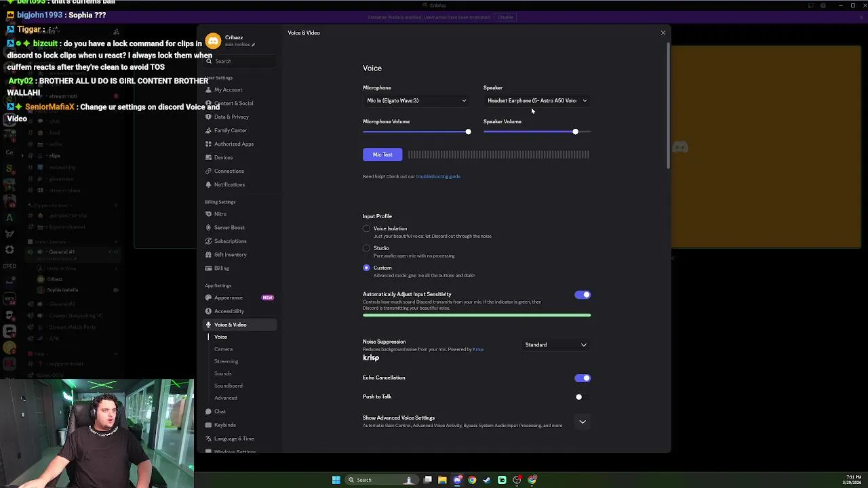Close settings with the X icon
868x488 pixels.
[x=663, y=33]
